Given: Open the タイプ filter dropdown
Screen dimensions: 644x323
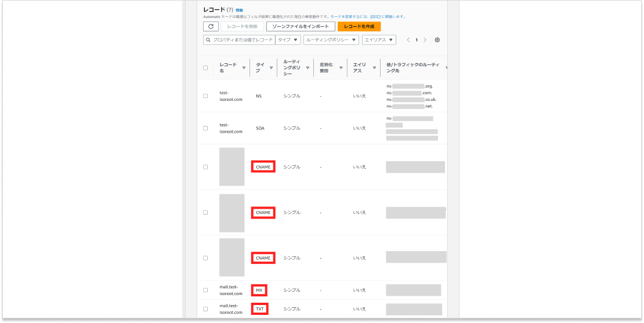Looking at the screenshot, I should pos(288,40).
